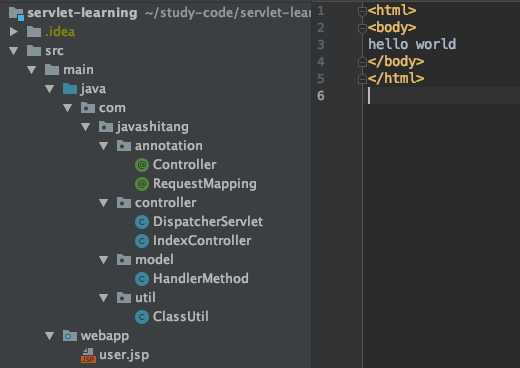Collapse the com package arrow
The height and width of the screenshot is (368, 520).
[x=68, y=108]
